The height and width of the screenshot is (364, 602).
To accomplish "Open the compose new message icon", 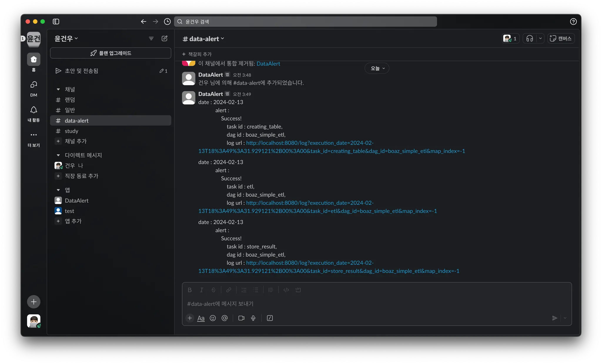I will pos(165,38).
